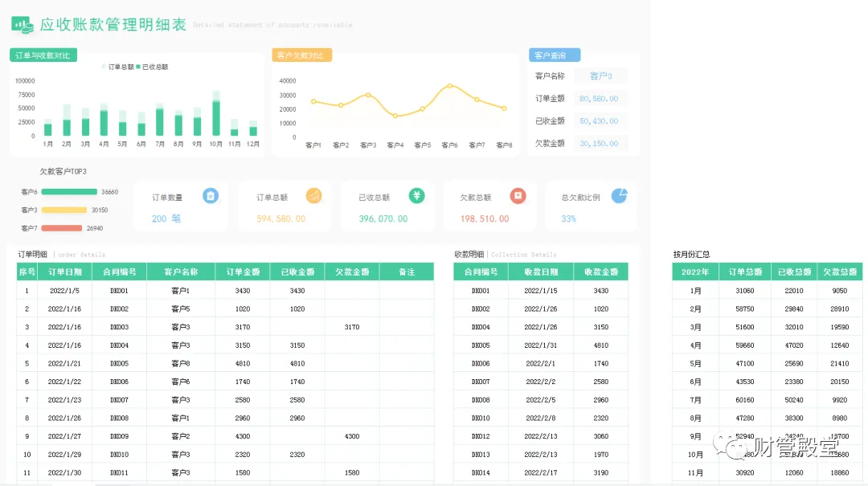Click the 订单金额 value field 80,580.00
The image size is (868, 486).
[x=600, y=99]
